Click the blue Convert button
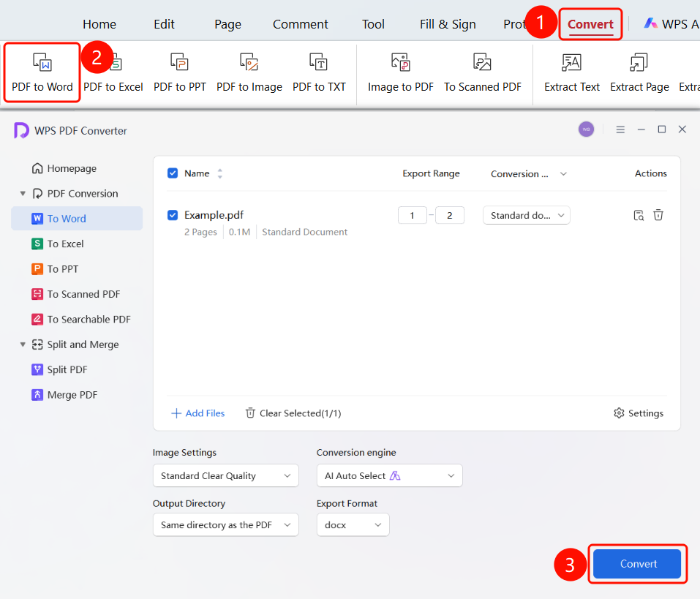The image size is (700, 599). click(x=637, y=564)
